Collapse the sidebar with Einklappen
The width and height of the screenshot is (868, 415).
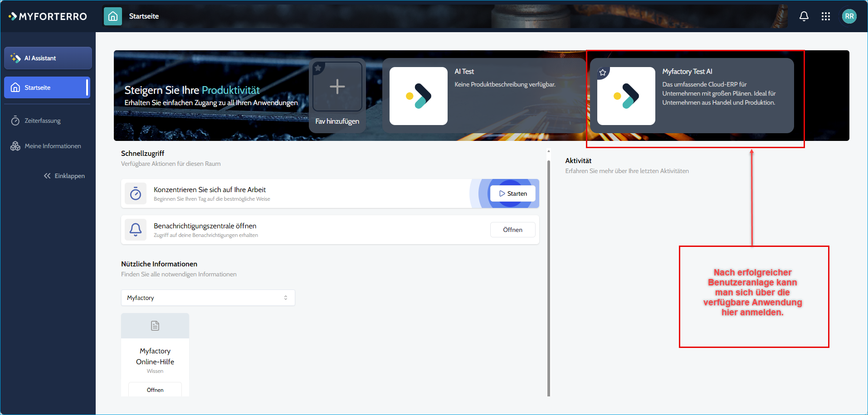64,176
